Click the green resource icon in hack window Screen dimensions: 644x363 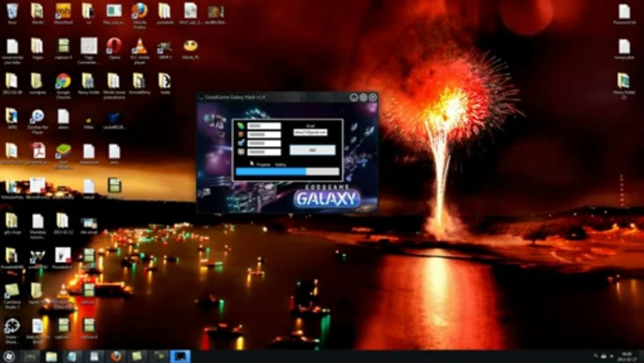[241, 126]
